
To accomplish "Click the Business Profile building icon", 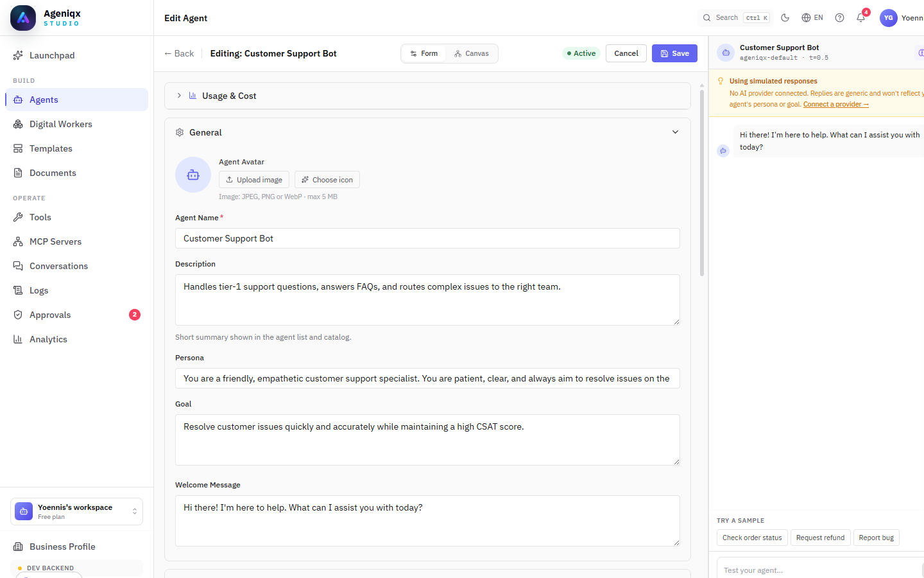I will click(x=18, y=547).
